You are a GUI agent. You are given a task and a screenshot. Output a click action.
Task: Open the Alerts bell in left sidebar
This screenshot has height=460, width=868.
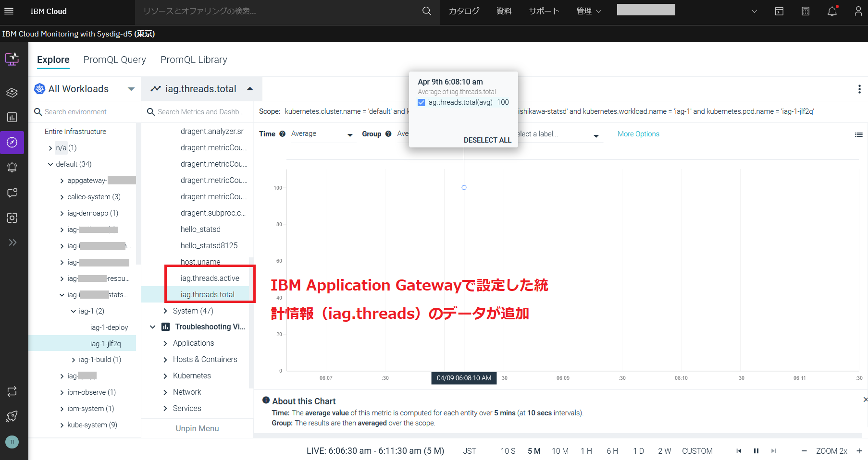pyautogui.click(x=12, y=167)
